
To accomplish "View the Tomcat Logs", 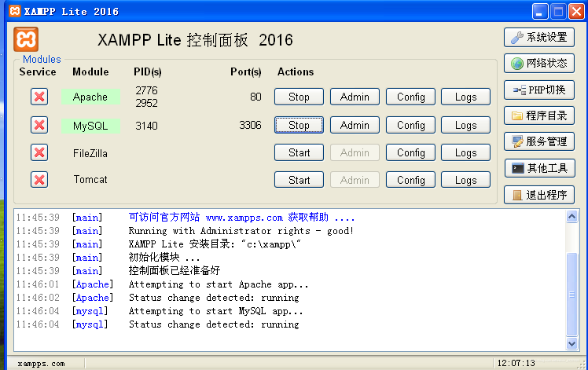I will tap(465, 180).
